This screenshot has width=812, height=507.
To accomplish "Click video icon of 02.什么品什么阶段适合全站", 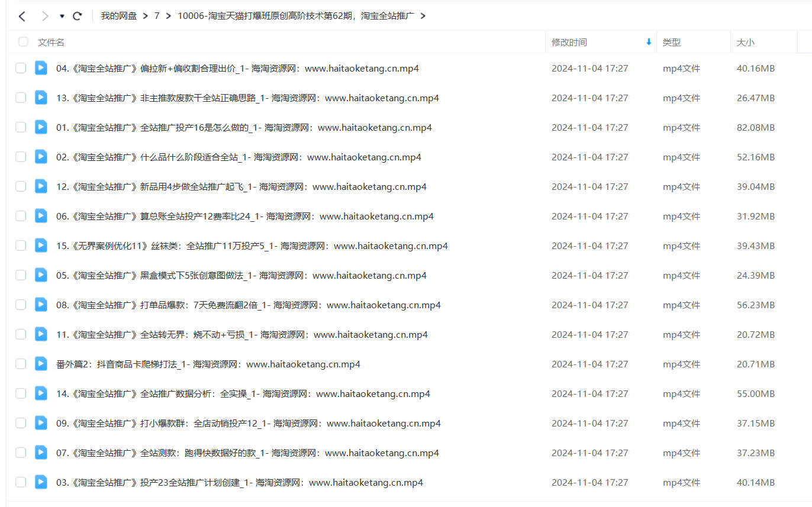I will [41, 157].
